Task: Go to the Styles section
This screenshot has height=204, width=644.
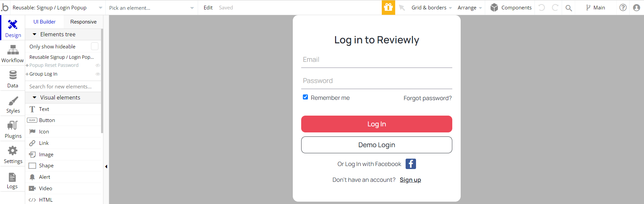Action: point(13,104)
